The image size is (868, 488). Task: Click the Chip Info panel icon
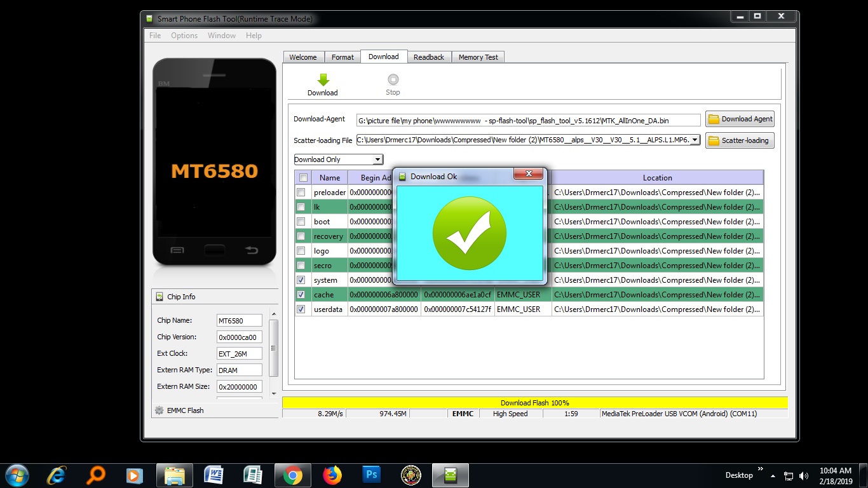159,297
